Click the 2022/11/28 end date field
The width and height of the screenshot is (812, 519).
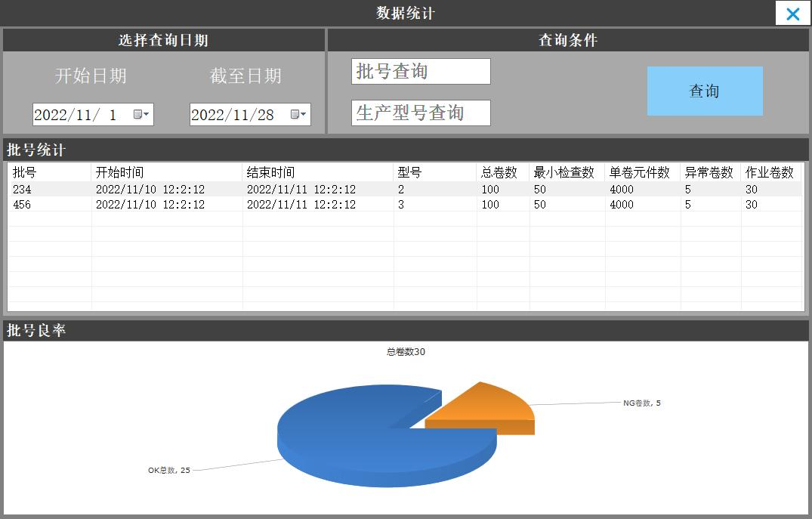tap(250, 115)
